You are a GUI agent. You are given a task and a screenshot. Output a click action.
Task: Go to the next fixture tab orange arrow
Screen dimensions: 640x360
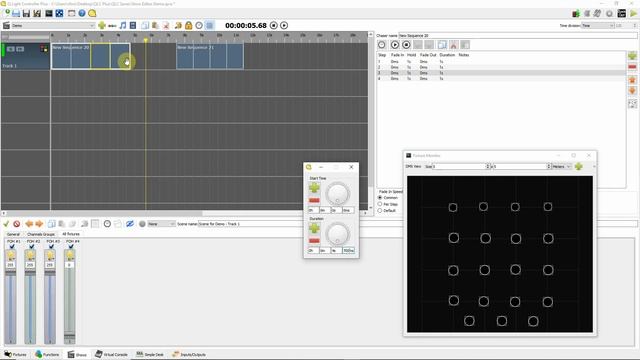pos(39,224)
